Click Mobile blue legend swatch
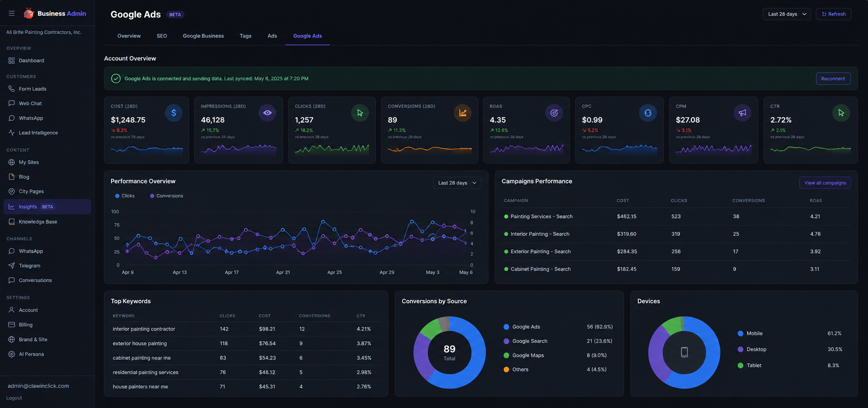The image size is (868, 408). [x=740, y=334]
